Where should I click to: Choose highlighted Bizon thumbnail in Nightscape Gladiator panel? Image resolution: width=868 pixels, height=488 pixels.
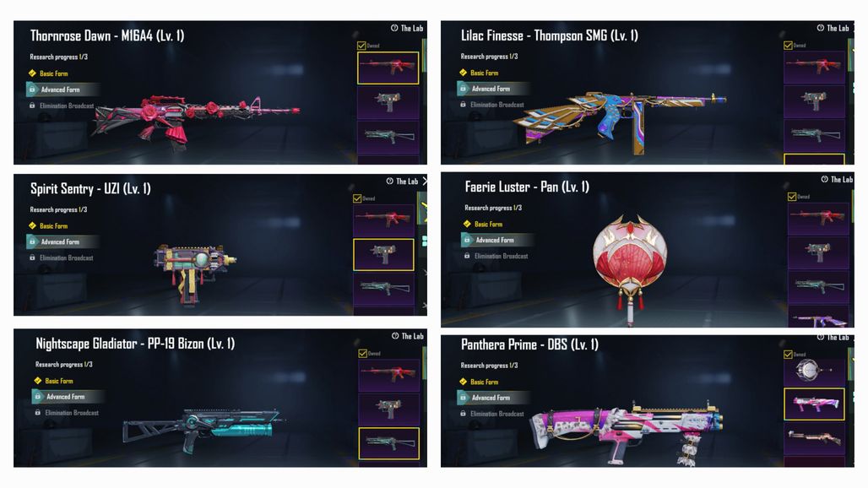(x=389, y=443)
